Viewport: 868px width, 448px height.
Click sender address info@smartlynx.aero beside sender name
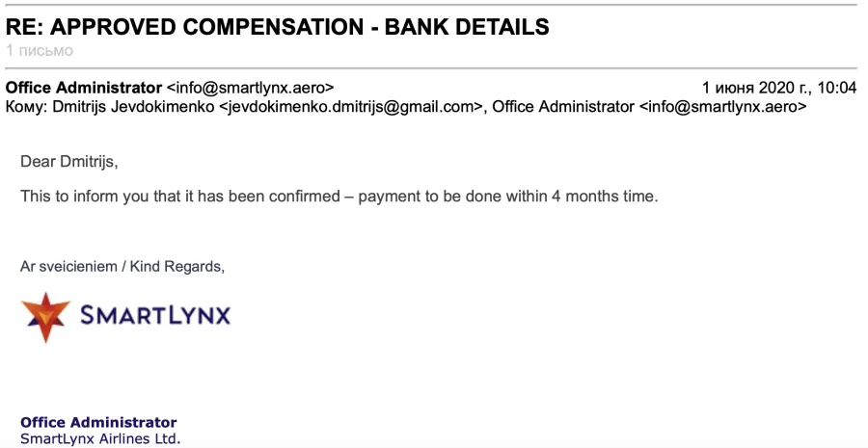tap(250, 88)
